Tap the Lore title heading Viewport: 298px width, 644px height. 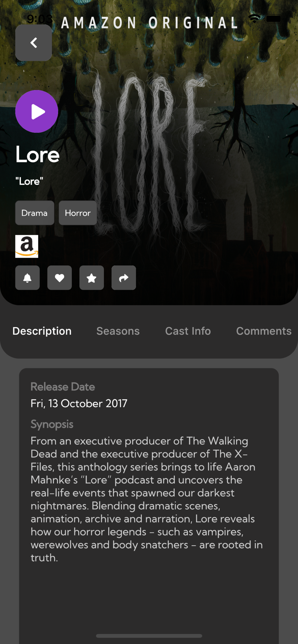37,155
